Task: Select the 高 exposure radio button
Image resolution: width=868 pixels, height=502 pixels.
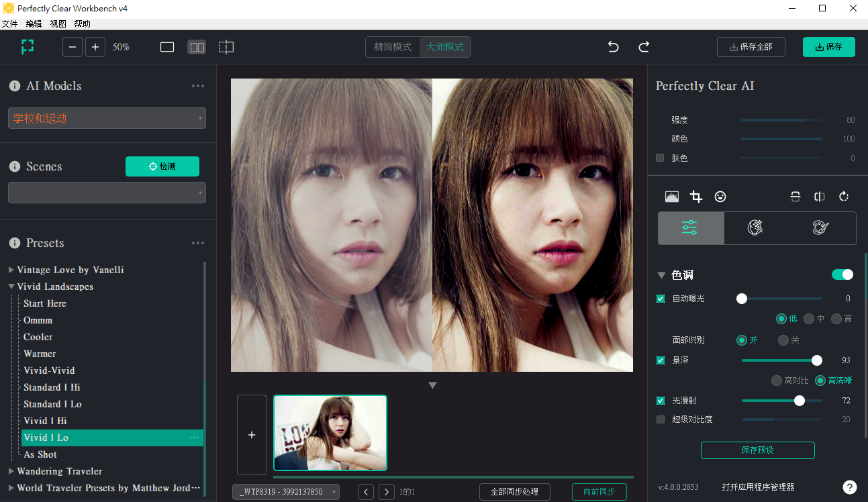Action: tap(836, 319)
